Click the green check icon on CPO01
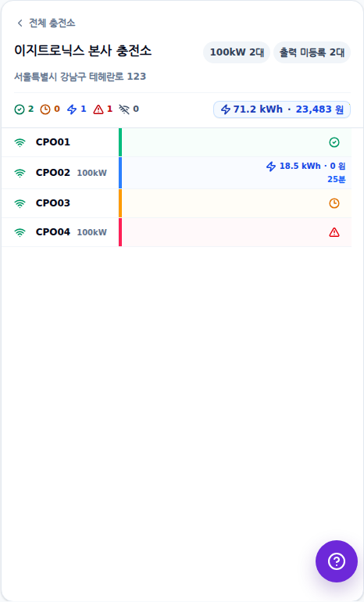364x602 pixels. 334,142
